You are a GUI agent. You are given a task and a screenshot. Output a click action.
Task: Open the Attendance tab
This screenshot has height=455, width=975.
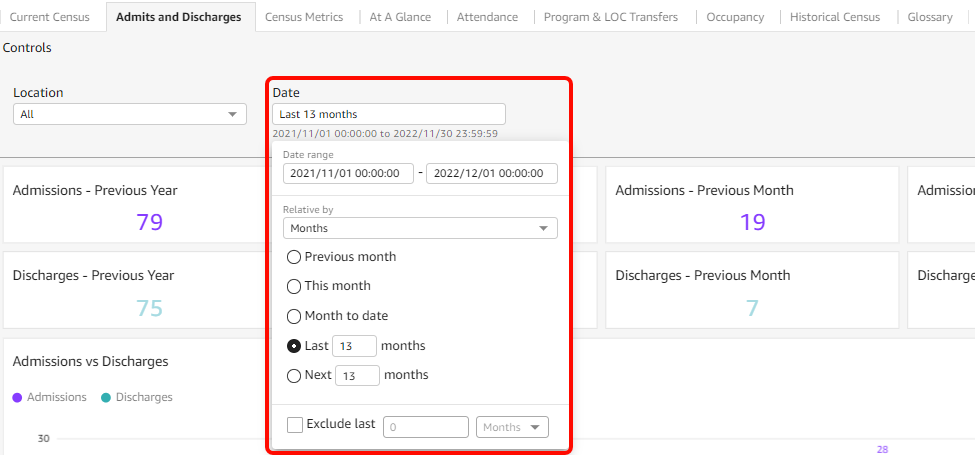coord(488,17)
